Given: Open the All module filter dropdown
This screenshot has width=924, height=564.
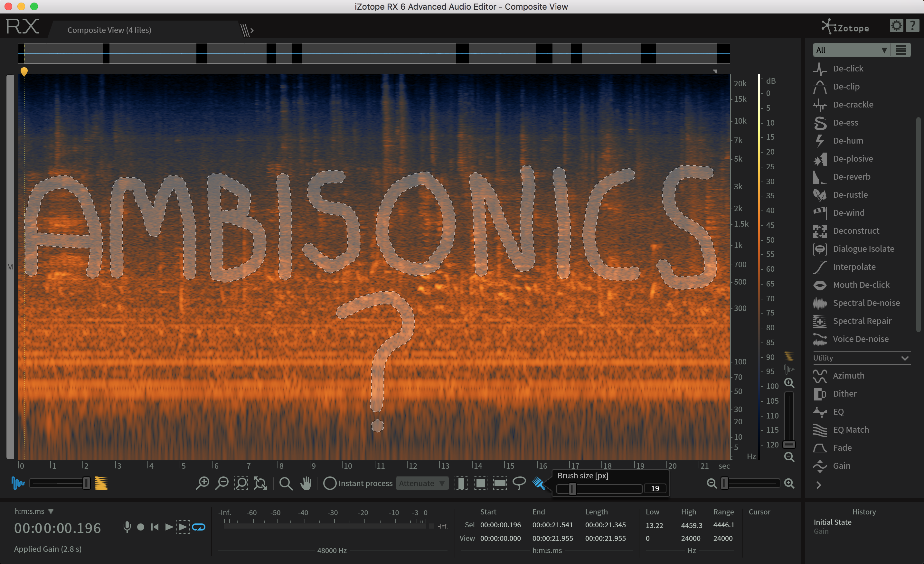Looking at the screenshot, I should [851, 50].
